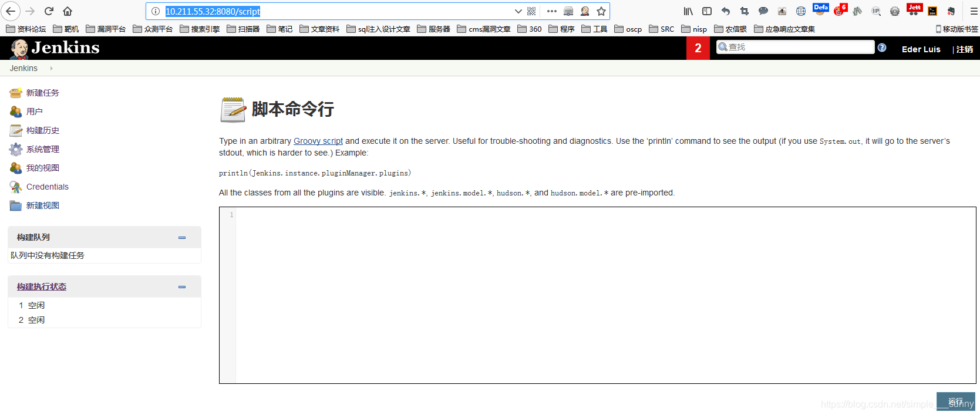Create a new view via 新建视图

pyautogui.click(x=43, y=205)
